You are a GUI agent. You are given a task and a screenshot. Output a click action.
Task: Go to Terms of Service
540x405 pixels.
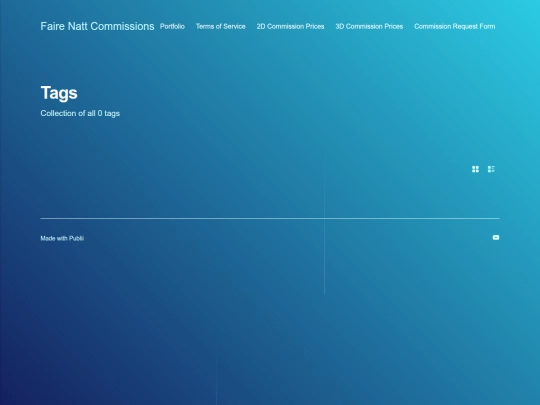221,27
